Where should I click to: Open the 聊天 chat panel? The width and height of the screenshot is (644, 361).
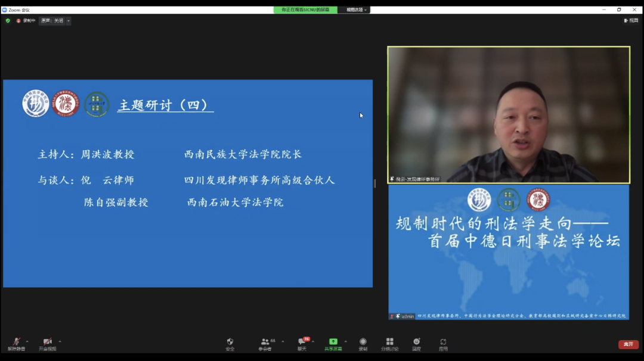point(302,343)
